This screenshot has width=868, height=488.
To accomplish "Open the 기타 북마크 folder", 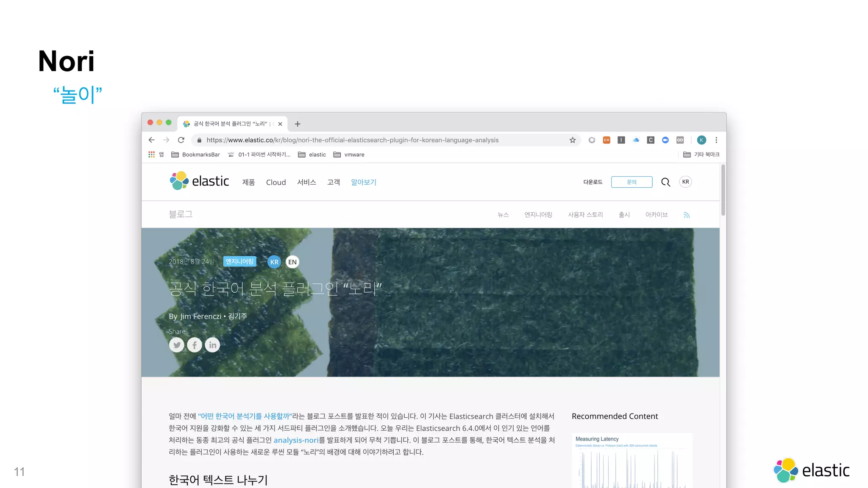I will pyautogui.click(x=701, y=155).
